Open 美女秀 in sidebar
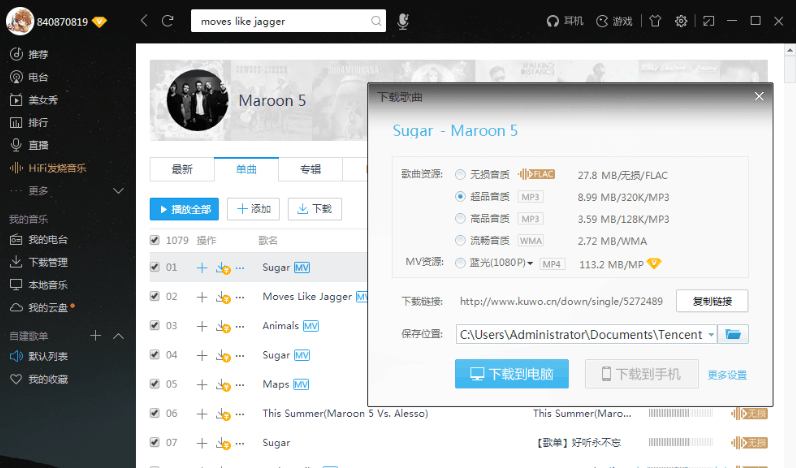Image resolution: width=796 pixels, height=468 pixels. click(34, 100)
